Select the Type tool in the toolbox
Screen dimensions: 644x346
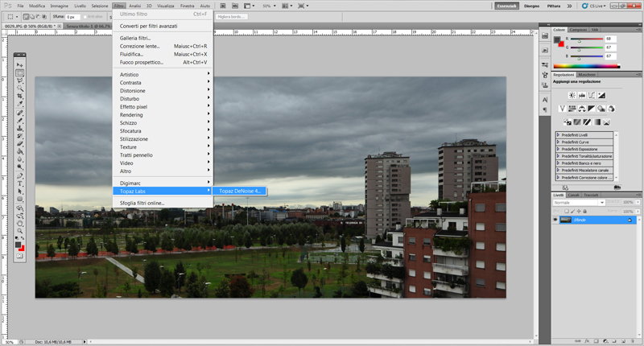(x=20, y=183)
